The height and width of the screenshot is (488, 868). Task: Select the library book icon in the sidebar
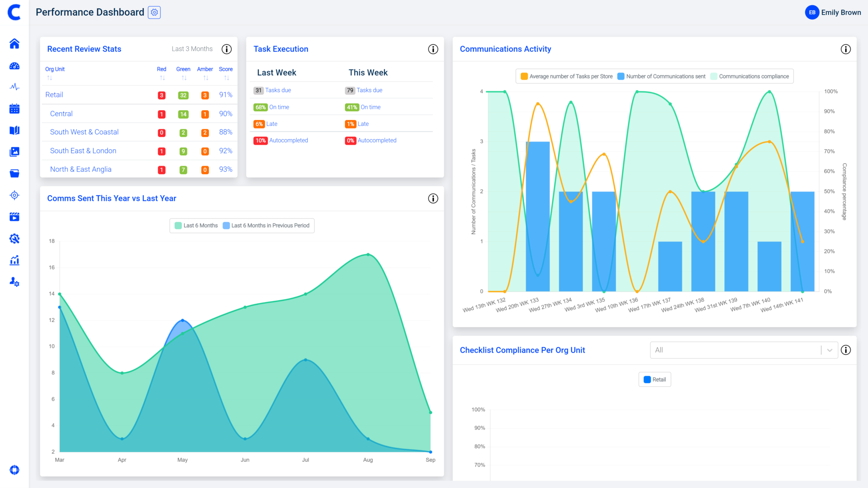[14, 130]
